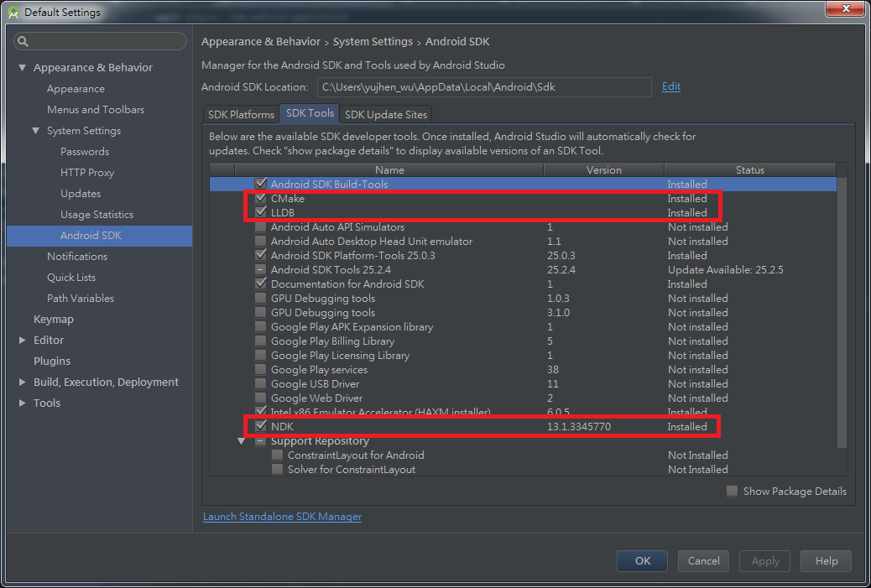
Task: Uncheck the CMake checkbox
Action: pyautogui.click(x=260, y=198)
